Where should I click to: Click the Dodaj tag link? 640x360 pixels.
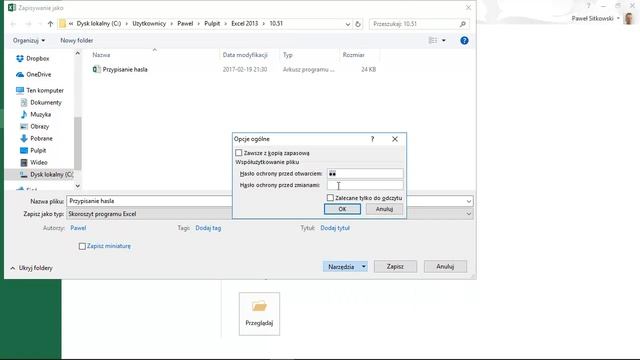tap(208, 228)
